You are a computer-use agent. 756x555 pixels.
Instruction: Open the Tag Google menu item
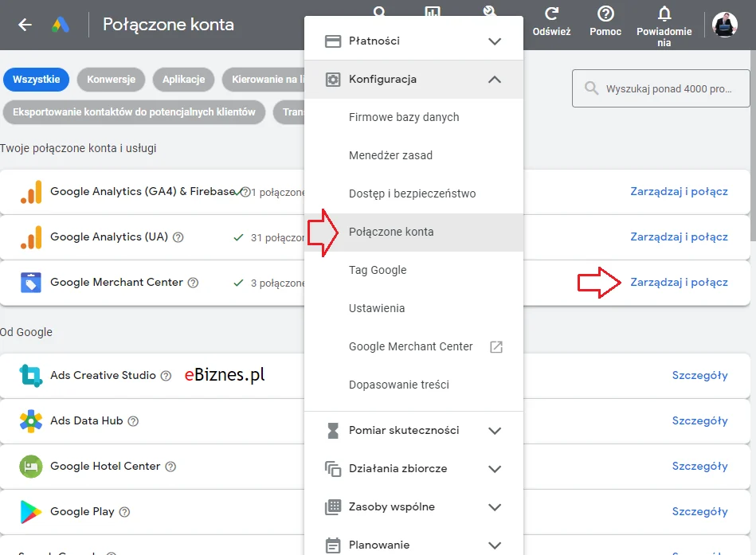413,270
